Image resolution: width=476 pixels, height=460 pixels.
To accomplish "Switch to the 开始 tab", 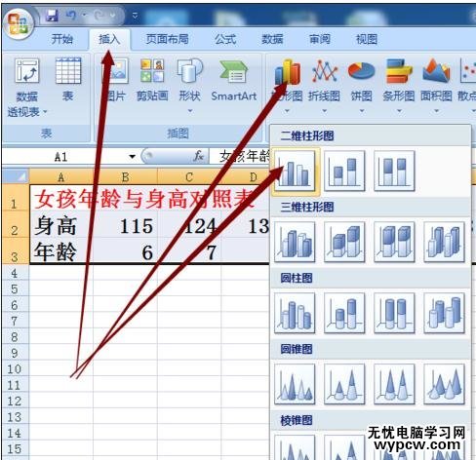I will click(62, 39).
